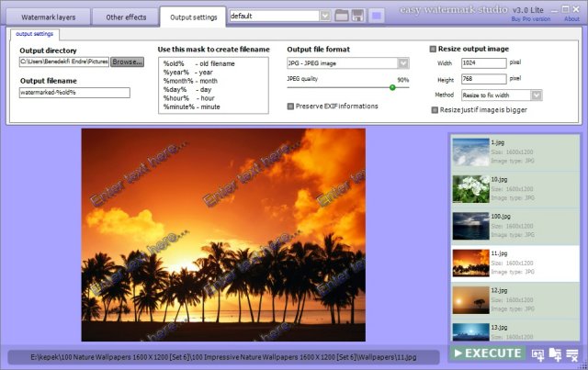The height and width of the screenshot is (370, 588).
Task: Click the %hour% mask entry
Action: tap(189, 98)
